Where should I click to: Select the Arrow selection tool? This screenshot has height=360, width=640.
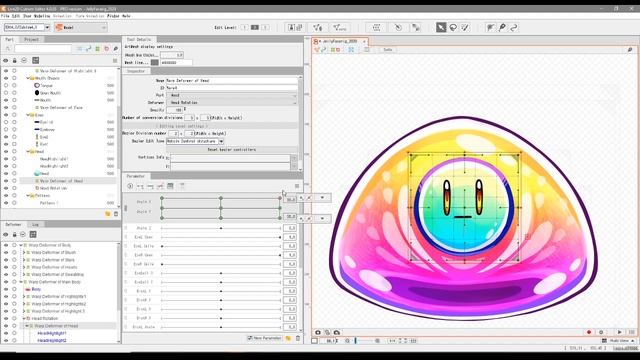[x=441, y=27]
